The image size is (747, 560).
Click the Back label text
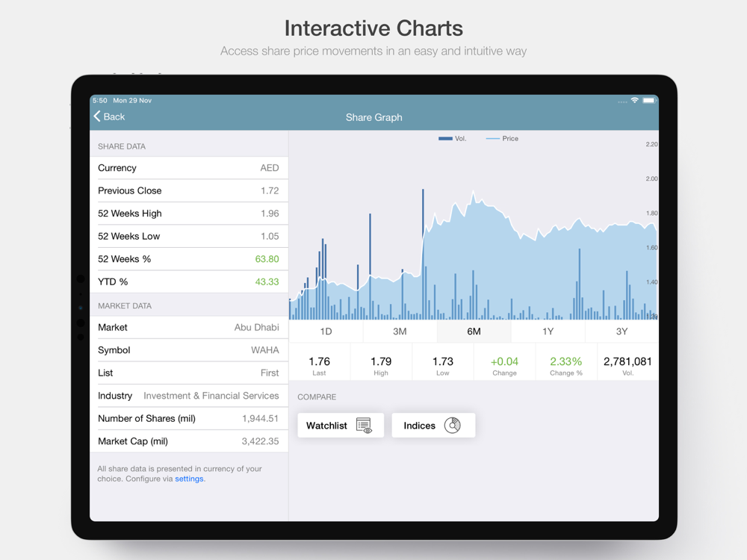tap(114, 116)
